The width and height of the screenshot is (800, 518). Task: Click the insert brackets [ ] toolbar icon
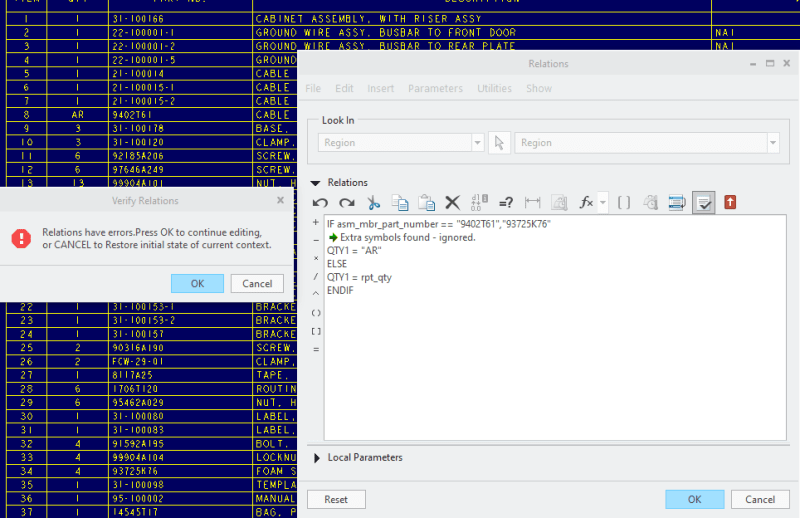[x=623, y=203]
